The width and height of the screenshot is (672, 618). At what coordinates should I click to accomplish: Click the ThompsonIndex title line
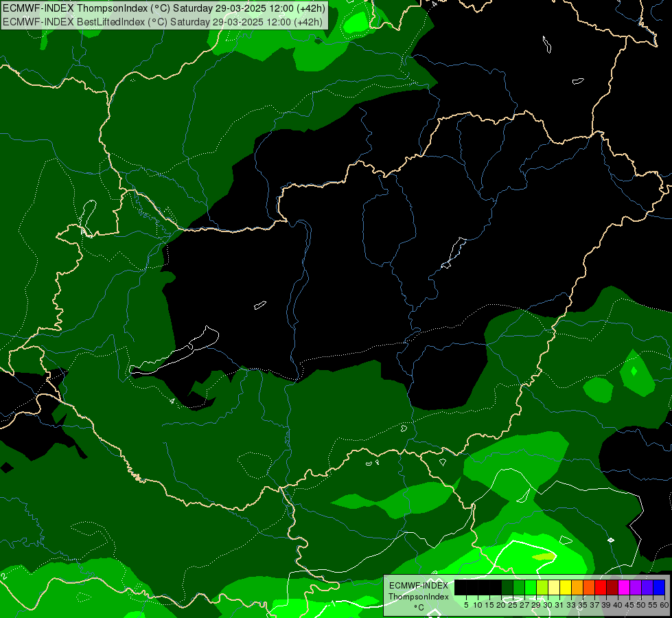(x=164, y=8)
